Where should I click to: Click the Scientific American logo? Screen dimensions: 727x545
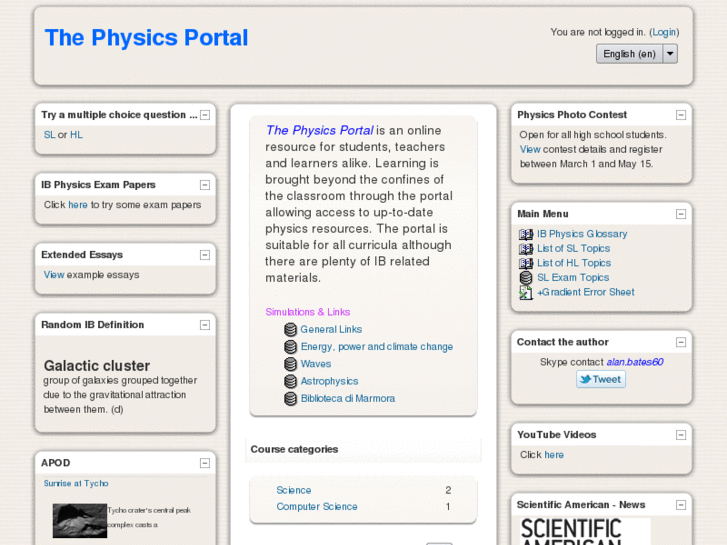coord(585,532)
